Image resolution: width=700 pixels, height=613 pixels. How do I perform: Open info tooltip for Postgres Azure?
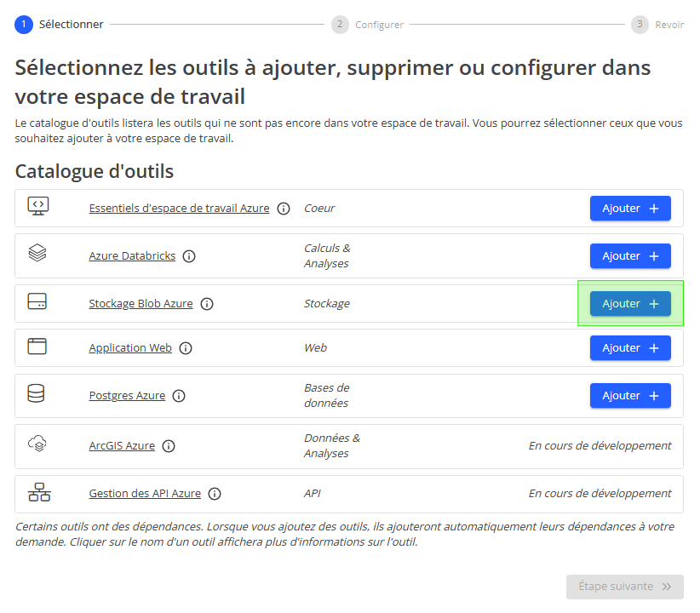click(x=179, y=395)
